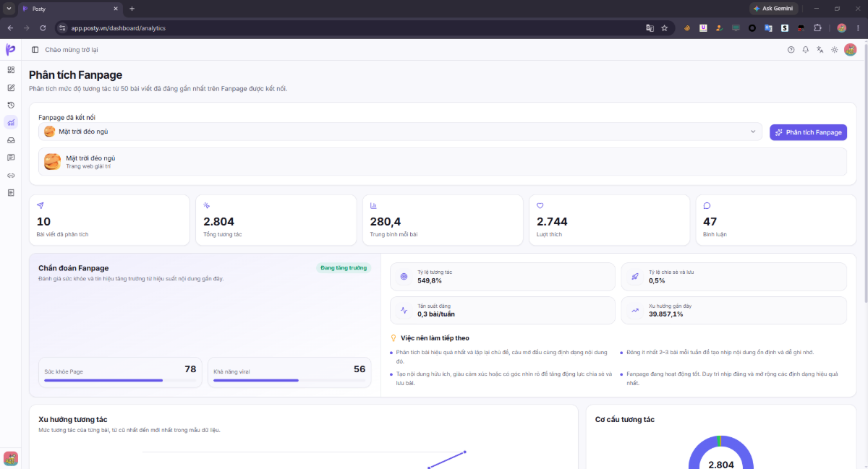Click the Xu hướng tương tác chart heading
The image size is (868, 469).
(73, 419)
